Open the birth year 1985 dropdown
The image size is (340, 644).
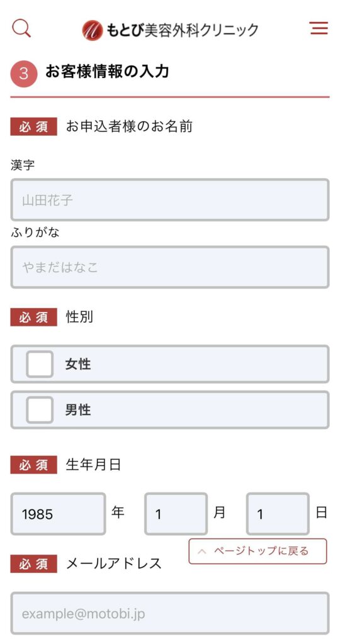(58, 514)
